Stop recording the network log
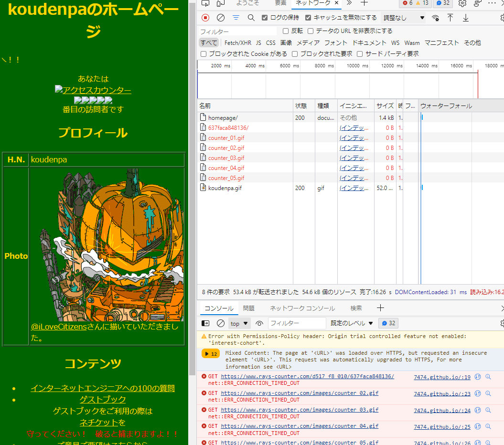 [205, 17]
